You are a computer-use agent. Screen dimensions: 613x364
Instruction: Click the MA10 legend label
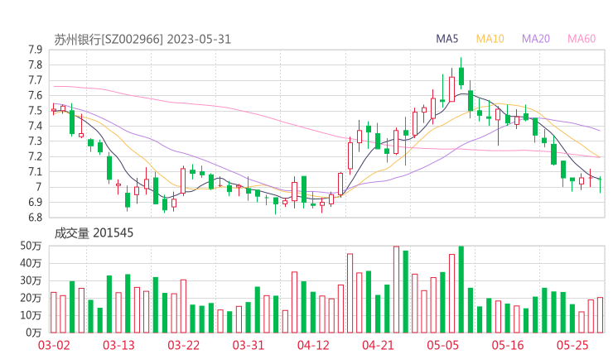pos(490,39)
